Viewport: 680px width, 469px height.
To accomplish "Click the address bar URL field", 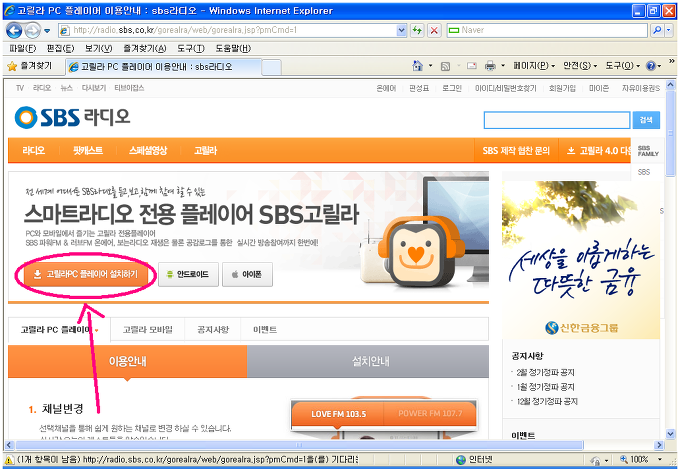I will pyautogui.click(x=228, y=30).
